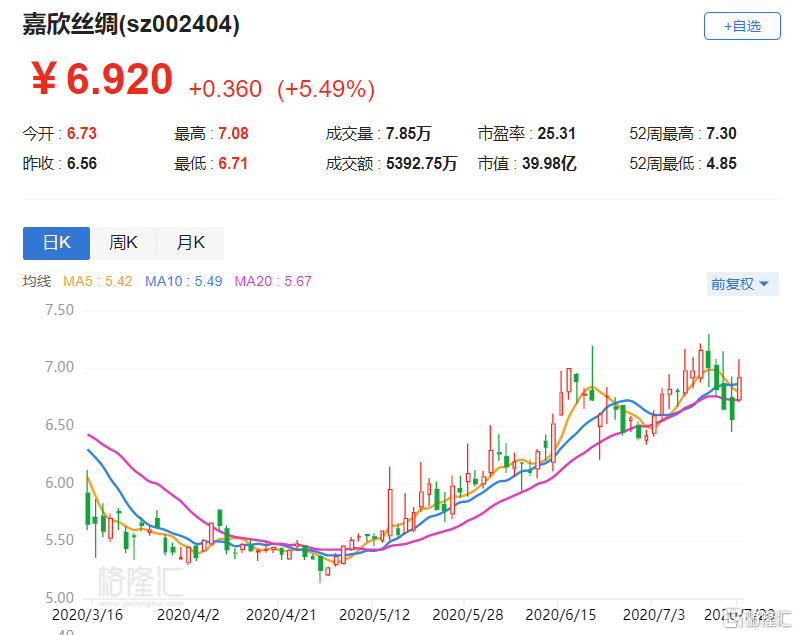Image resolution: width=798 pixels, height=635 pixels.
Task: Switch to the 日K daily chart tab
Action: pos(56,243)
